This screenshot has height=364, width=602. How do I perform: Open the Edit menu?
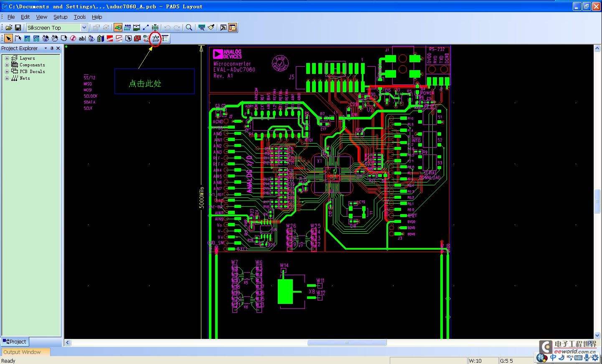tap(25, 17)
